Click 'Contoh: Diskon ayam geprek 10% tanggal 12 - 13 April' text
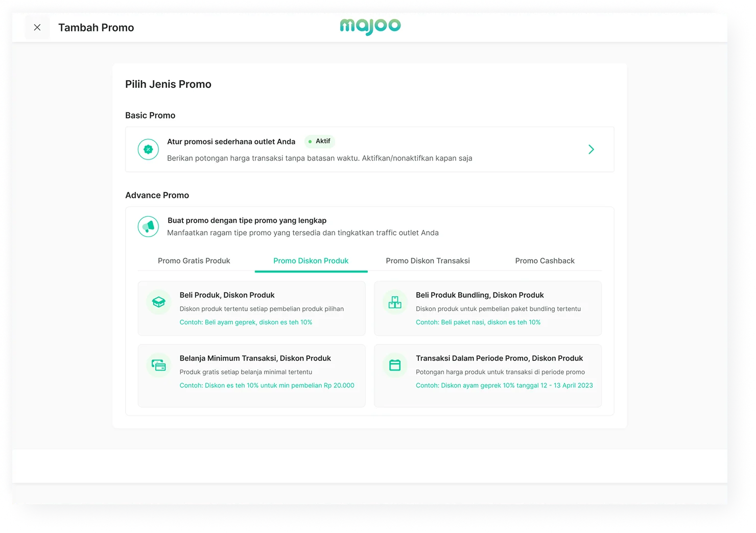This screenshot has width=756, height=533. pyautogui.click(x=505, y=385)
